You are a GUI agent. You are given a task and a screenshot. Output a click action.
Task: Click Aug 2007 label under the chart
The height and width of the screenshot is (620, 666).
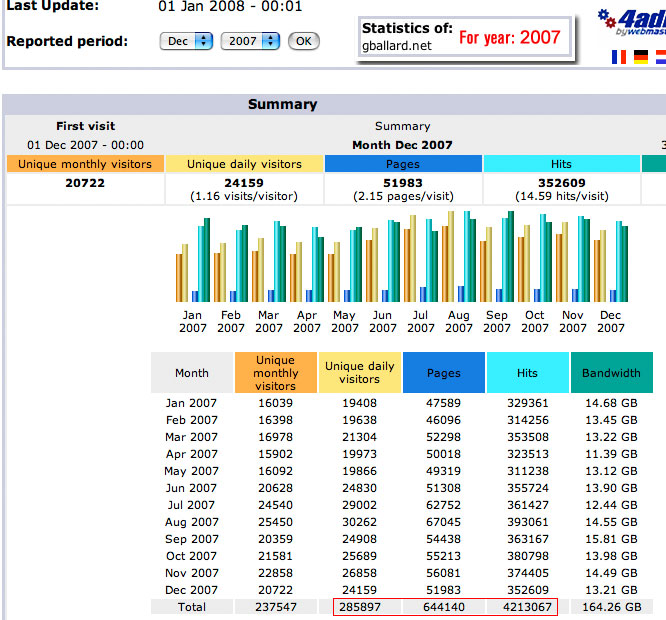coord(459,321)
